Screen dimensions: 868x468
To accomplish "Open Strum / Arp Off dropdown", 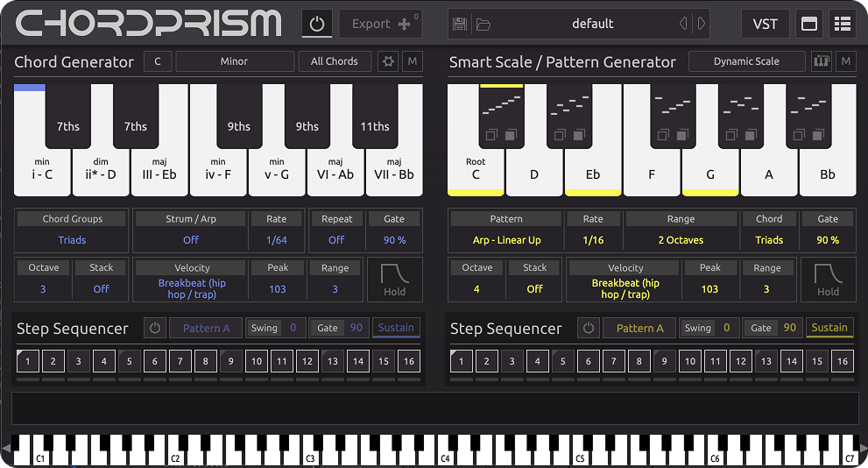I will tap(191, 240).
